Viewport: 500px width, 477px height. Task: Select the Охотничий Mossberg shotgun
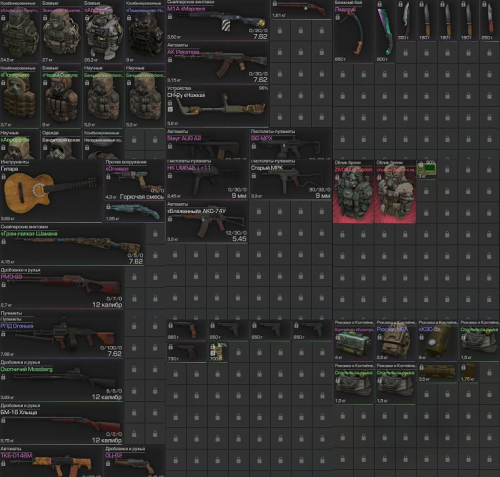(62, 380)
